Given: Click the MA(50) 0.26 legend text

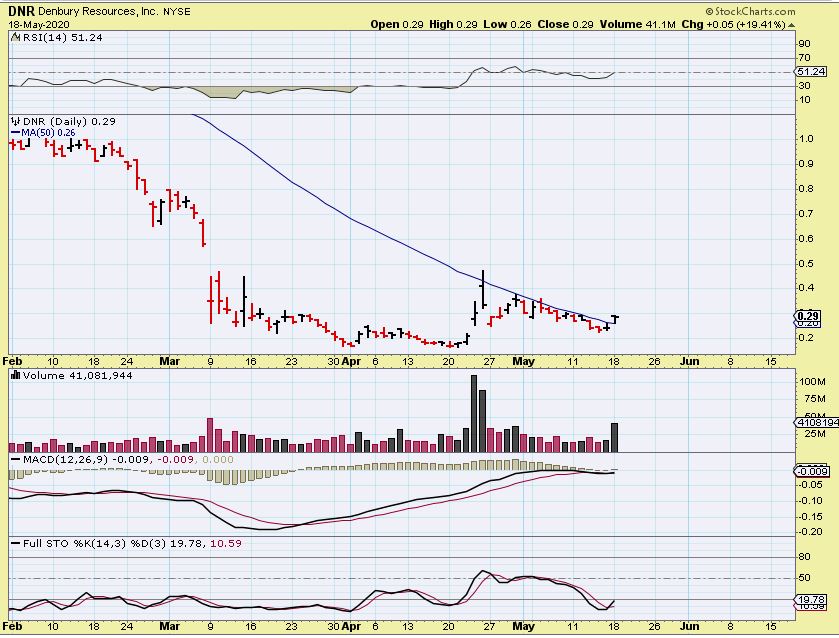Looking at the screenshot, I should click(x=48, y=133).
